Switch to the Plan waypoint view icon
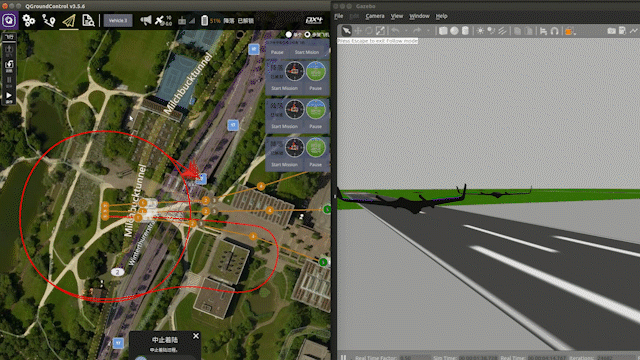640x360 pixels. (49, 20)
